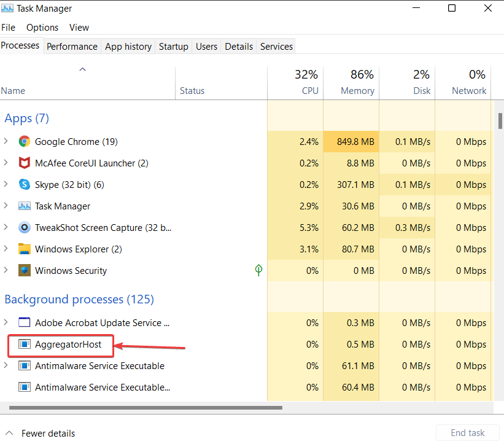Click the Task Manager title bar icon

pyautogui.click(x=7, y=9)
